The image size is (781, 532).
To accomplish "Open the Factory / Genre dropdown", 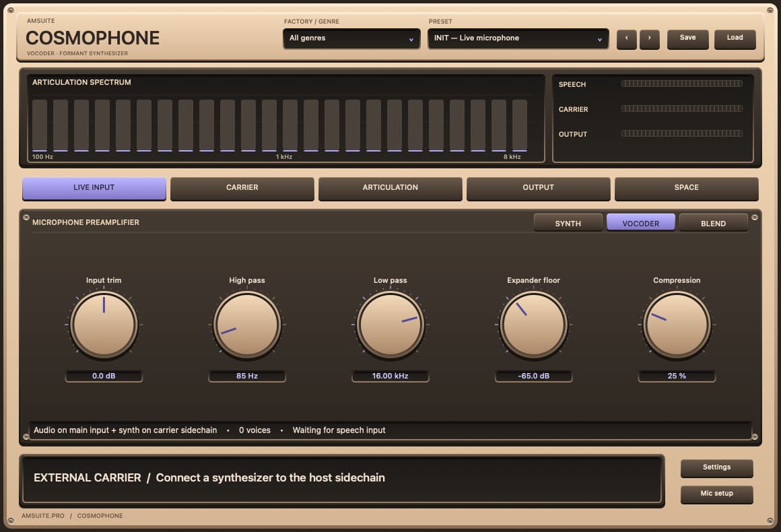I will pos(351,38).
